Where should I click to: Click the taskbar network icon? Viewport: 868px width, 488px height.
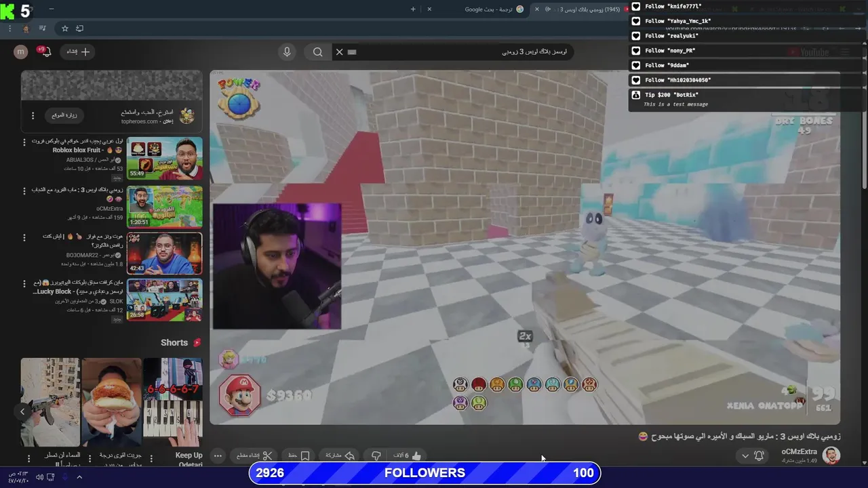point(51,477)
